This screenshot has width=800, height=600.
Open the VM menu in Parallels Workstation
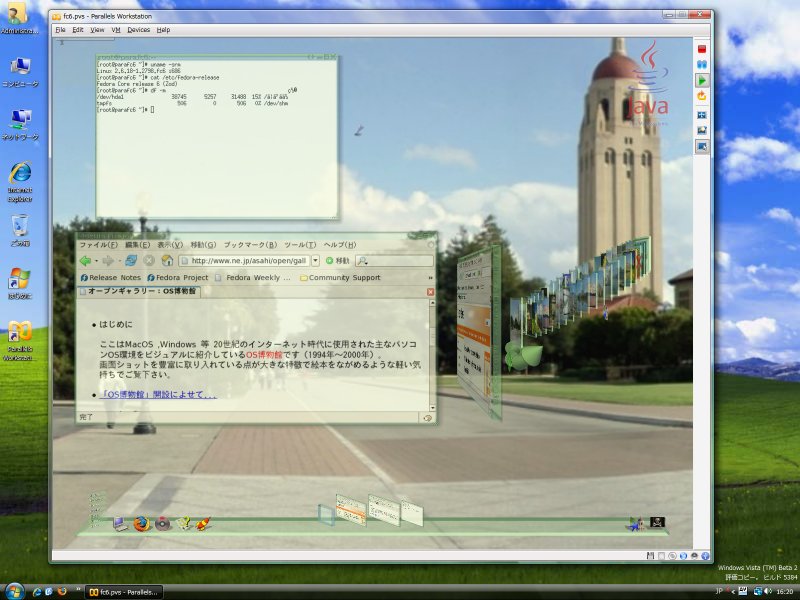coord(116,30)
